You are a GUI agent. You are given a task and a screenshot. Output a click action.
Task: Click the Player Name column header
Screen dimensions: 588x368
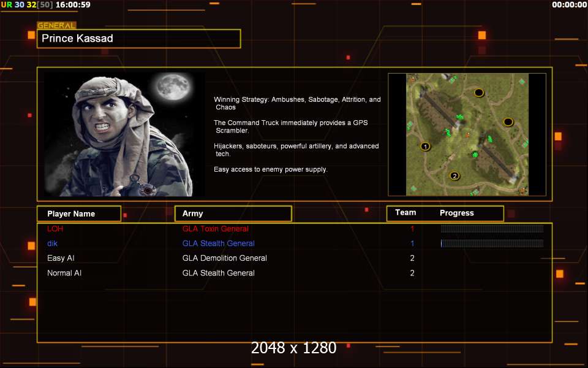click(x=78, y=213)
